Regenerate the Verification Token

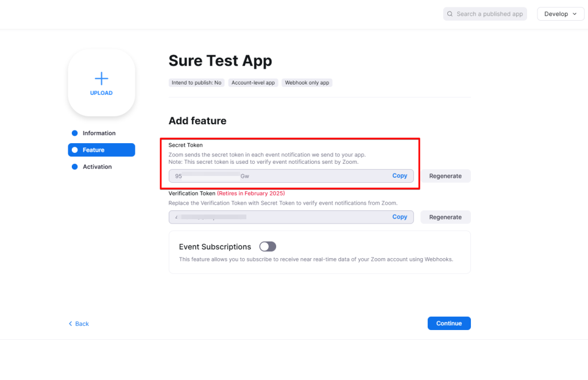tap(445, 217)
